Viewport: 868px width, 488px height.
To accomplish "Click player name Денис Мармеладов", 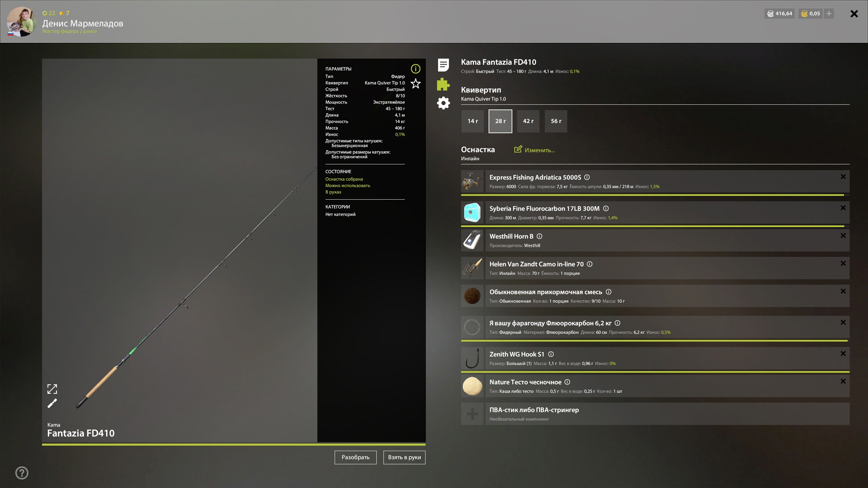I will click(x=83, y=23).
